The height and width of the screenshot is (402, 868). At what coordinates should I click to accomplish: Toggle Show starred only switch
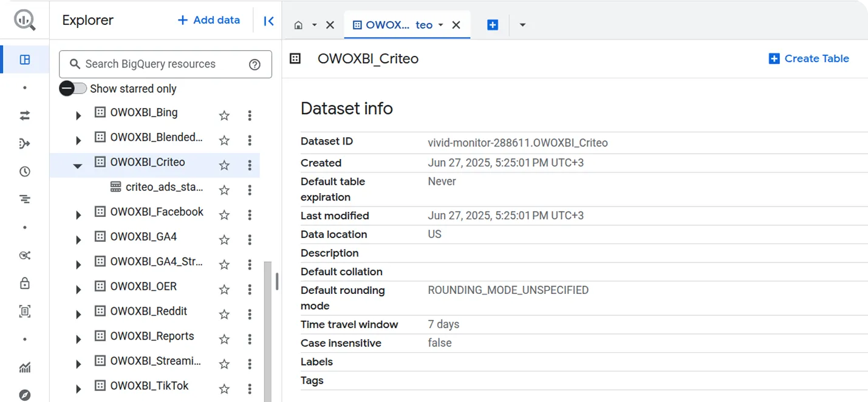click(73, 89)
